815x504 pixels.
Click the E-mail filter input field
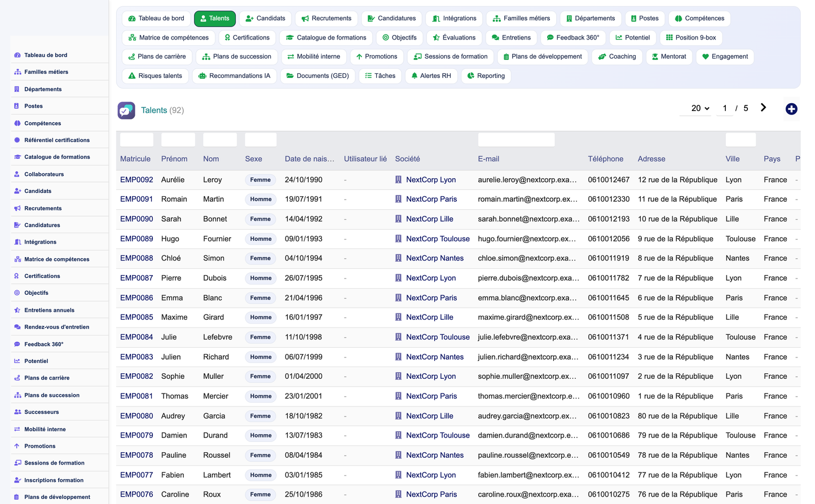click(516, 140)
